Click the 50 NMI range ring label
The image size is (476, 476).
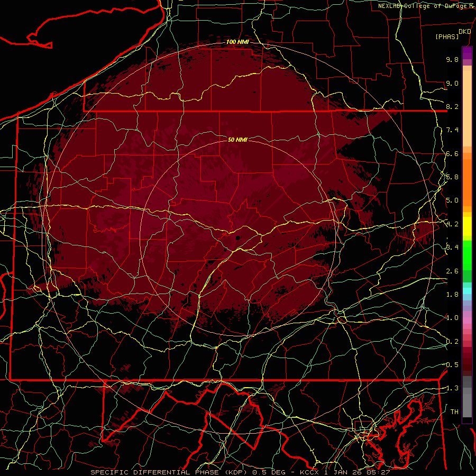[237, 140]
